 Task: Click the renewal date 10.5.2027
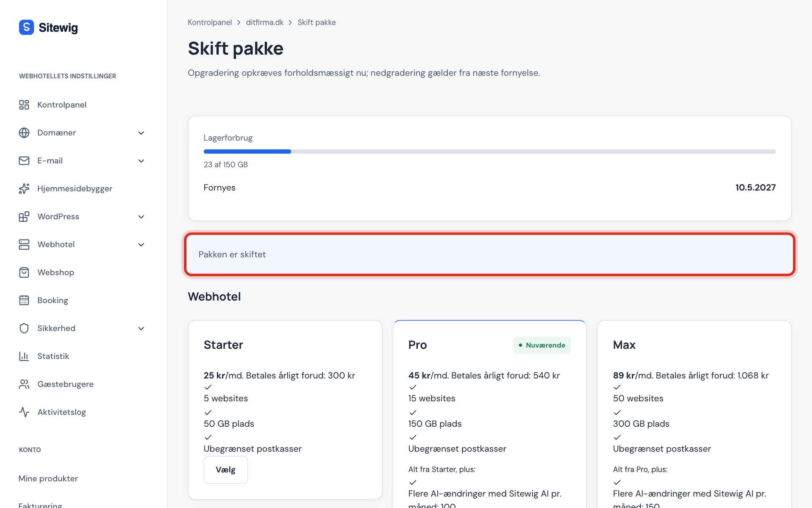pyautogui.click(x=755, y=188)
